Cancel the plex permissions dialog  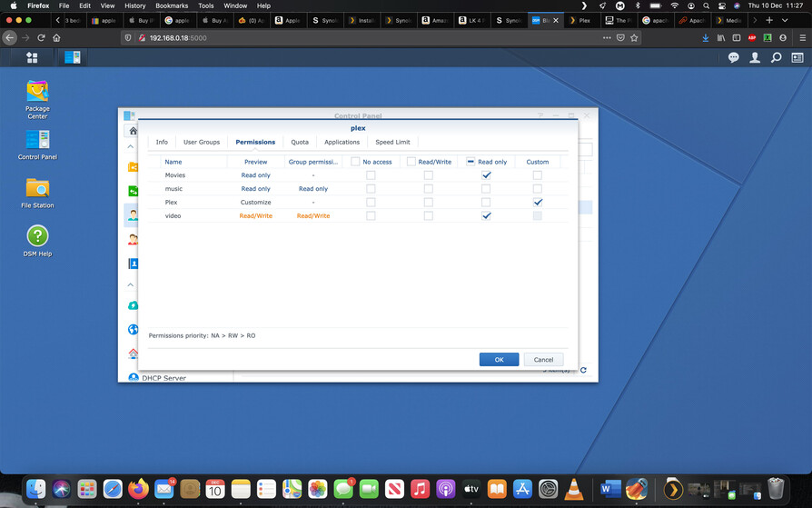(543, 360)
